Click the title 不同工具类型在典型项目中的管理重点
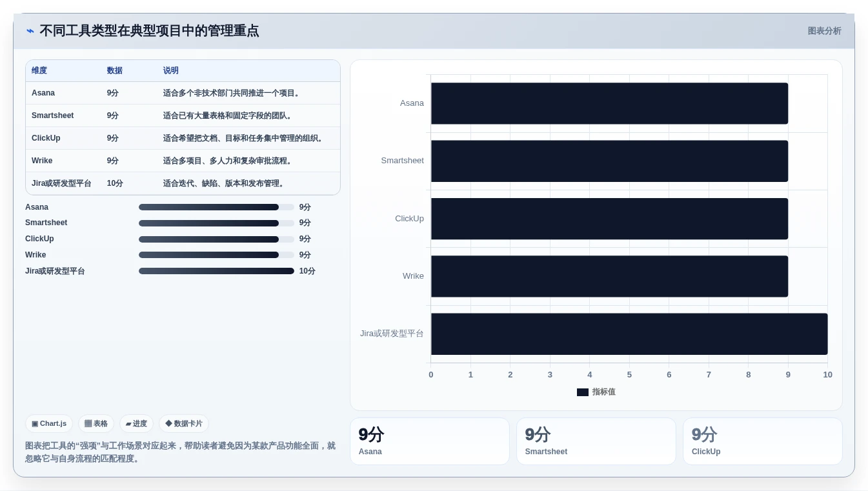The height and width of the screenshot is (491, 868). click(149, 31)
